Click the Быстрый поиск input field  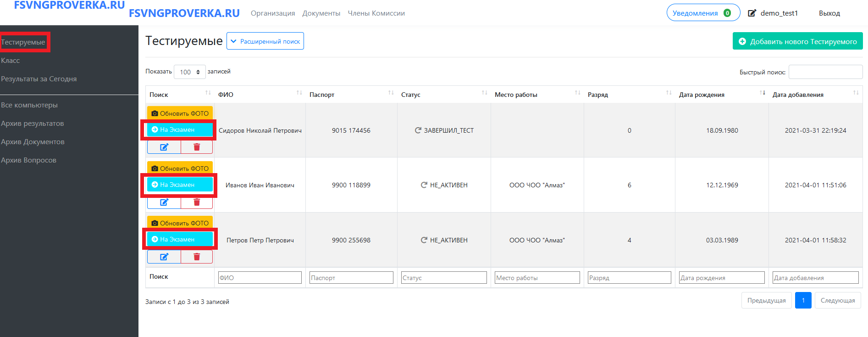tap(825, 72)
